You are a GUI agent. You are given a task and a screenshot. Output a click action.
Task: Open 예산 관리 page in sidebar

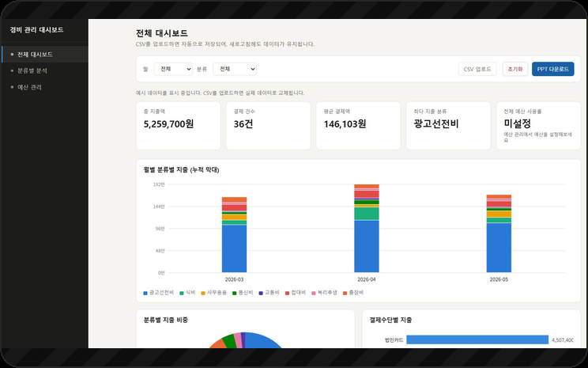coord(44,87)
